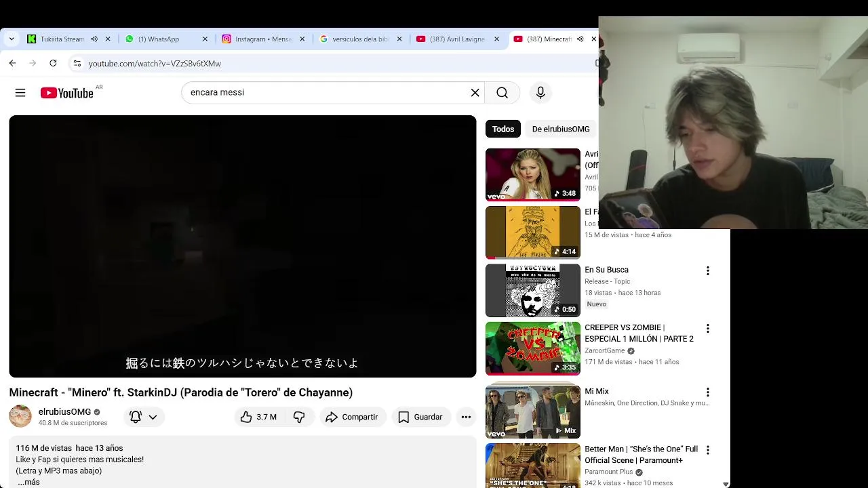Close the versiculos dela biblia tab
Screen dimensions: 868x488
pos(399,39)
